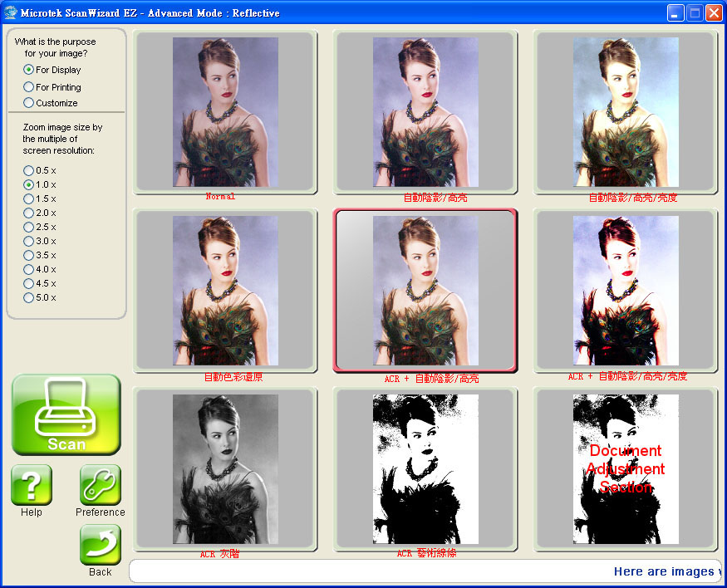This screenshot has width=727, height=588.
Task: Click the scrolling message status bar
Action: (424, 571)
